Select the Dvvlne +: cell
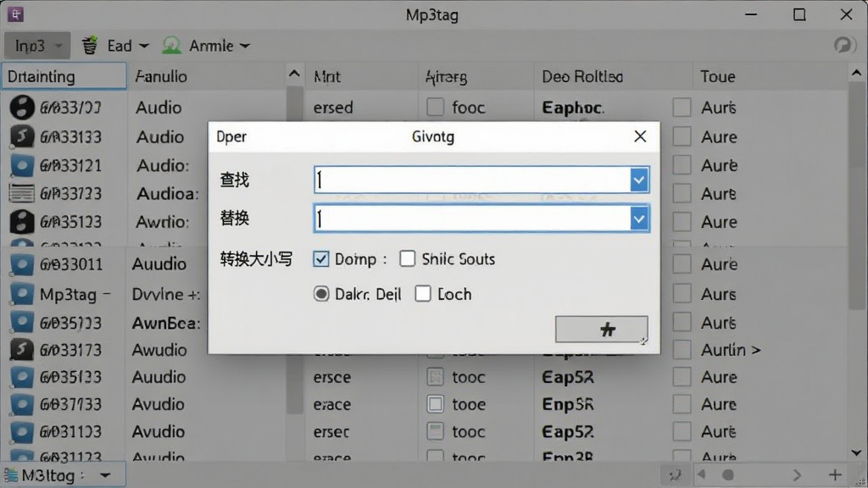868x488 pixels. 166,294
